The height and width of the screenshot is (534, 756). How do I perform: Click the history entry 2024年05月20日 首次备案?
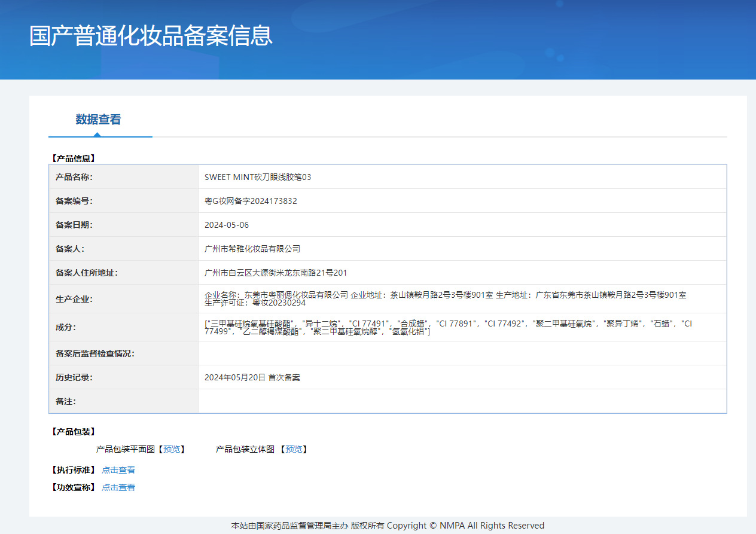pyautogui.click(x=252, y=377)
